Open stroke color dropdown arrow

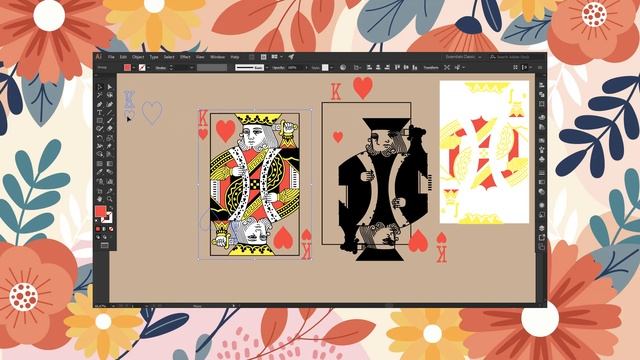coord(149,68)
